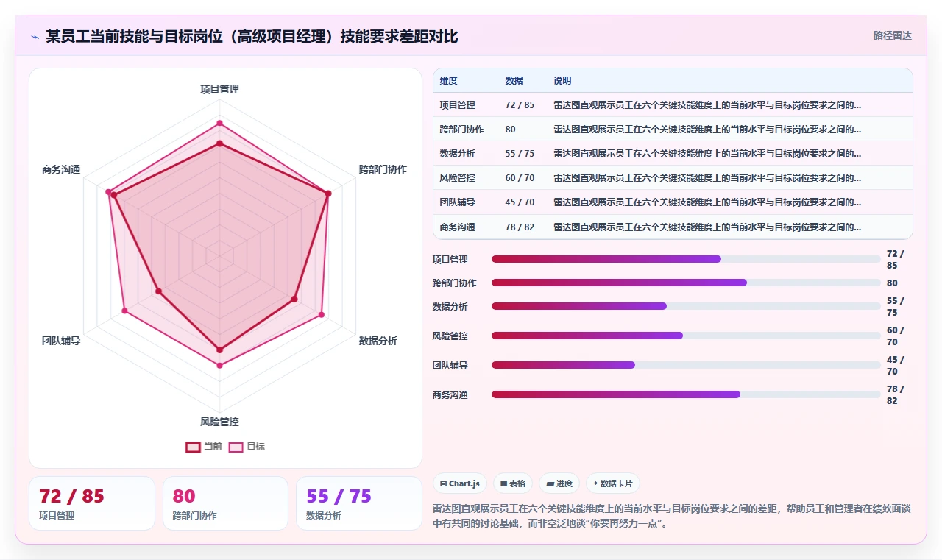
Task: Click the 数据卡片 tag chip
Action: [x=613, y=483]
